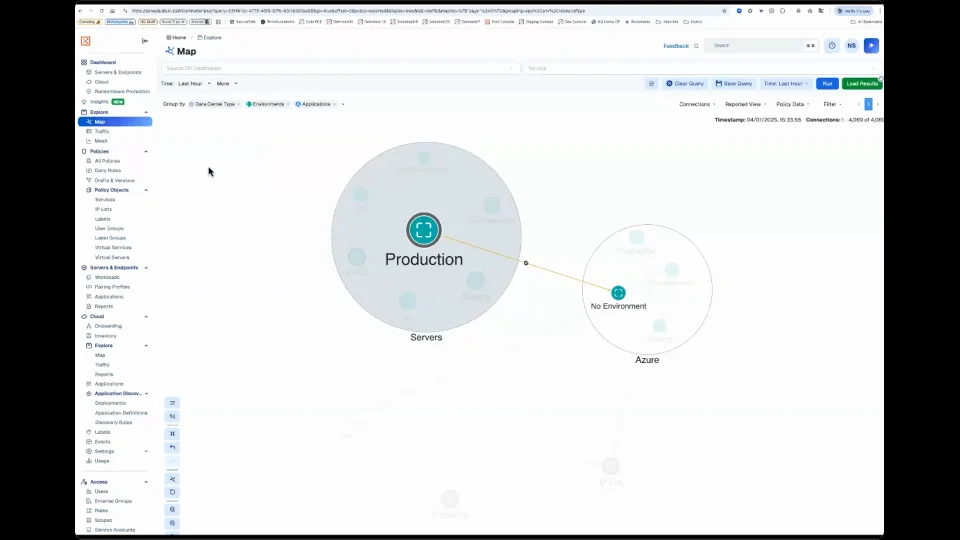The height and width of the screenshot is (540, 960).
Task: Open Ransomware Protection in the sidebar
Action: [x=121, y=91]
